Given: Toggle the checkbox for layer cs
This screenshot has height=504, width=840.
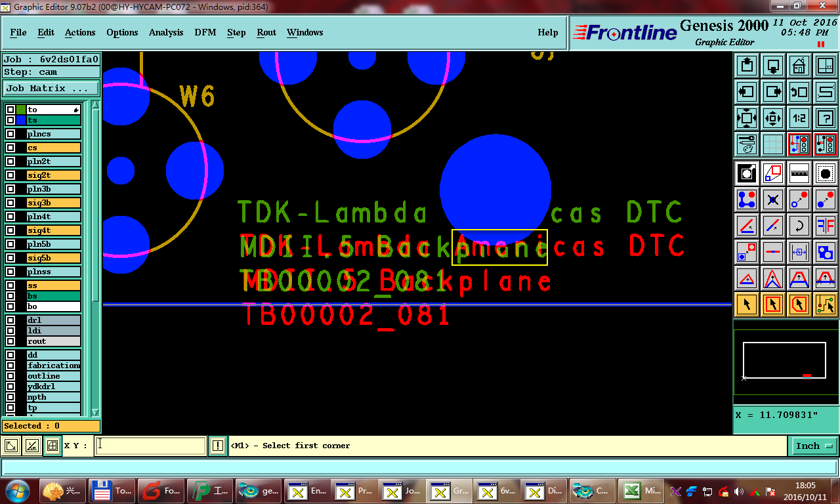Looking at the screenshot, I should (x=10, y=148).
